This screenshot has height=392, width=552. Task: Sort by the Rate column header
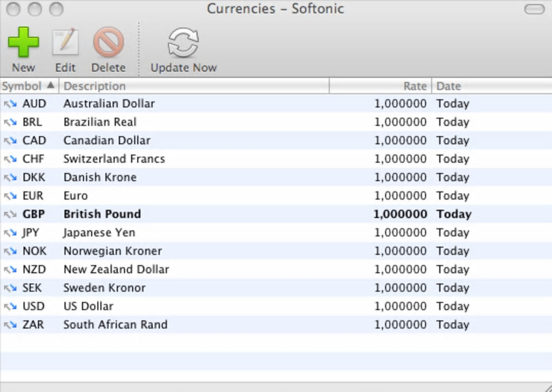[x=380, y=86]
